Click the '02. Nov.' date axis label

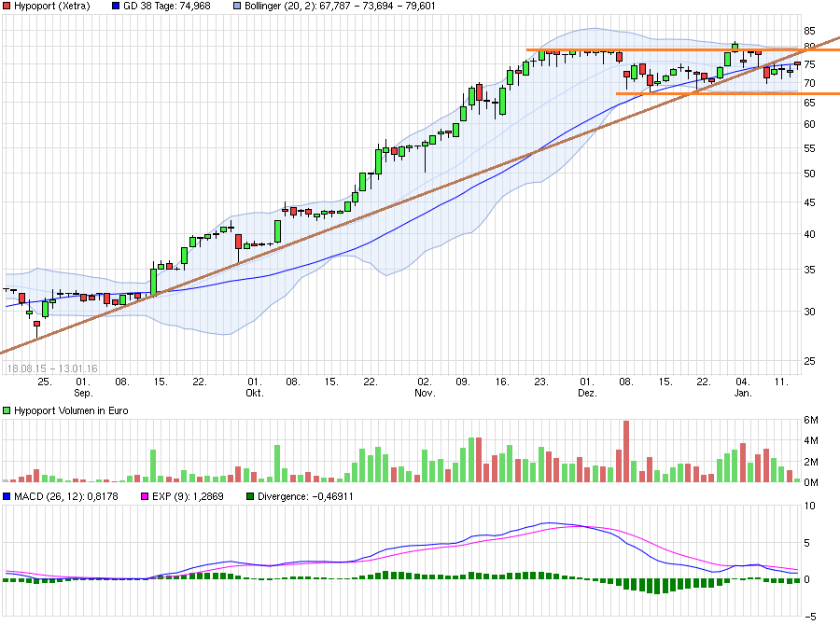tap(425, 387)
